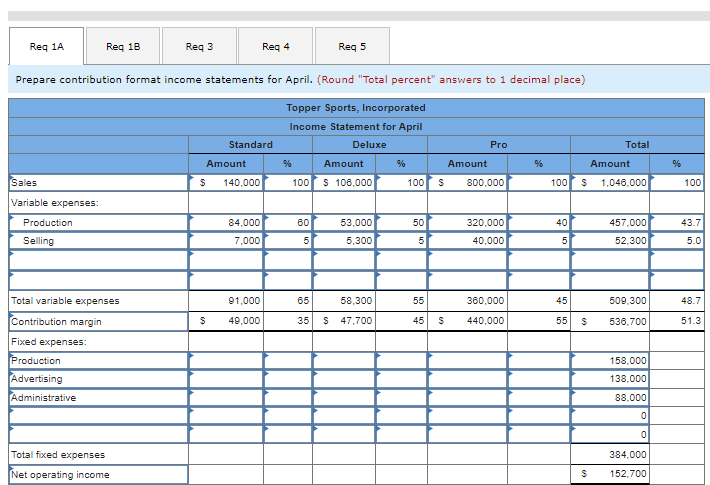Open the fixed Production row label dropdown

tap(98, 360)
